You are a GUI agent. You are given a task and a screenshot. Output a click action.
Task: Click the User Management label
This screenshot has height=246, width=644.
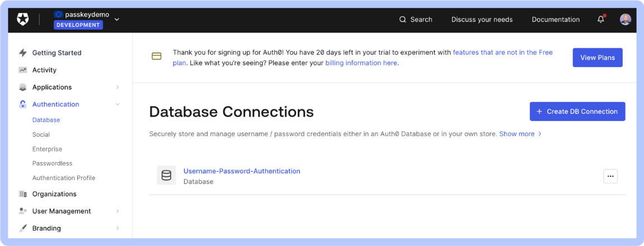tap(62, 211)
